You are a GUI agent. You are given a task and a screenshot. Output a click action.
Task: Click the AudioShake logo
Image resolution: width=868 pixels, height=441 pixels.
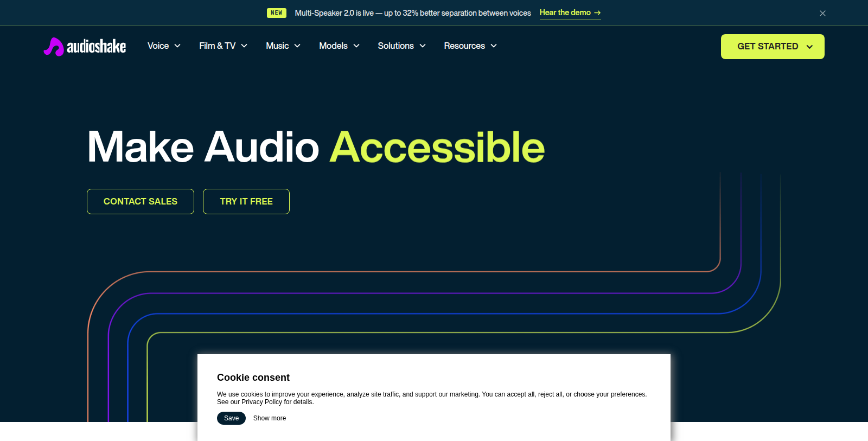coord(85,47)
